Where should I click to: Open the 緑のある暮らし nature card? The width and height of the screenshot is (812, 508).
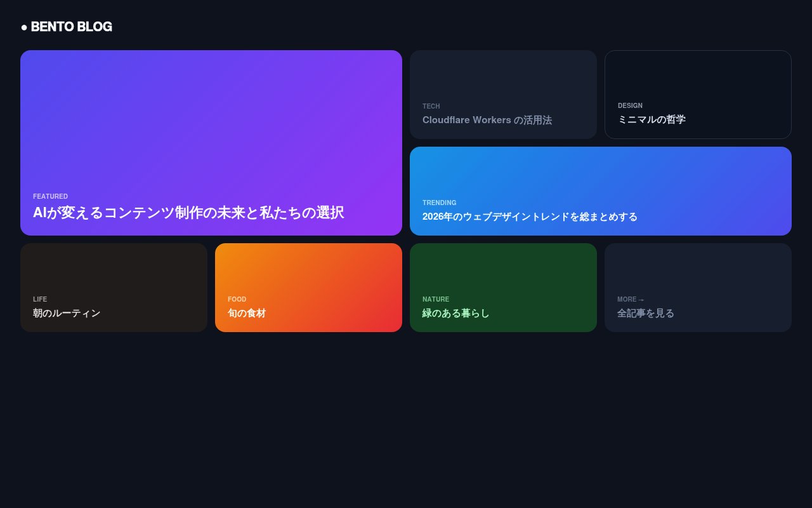(503, 288)
